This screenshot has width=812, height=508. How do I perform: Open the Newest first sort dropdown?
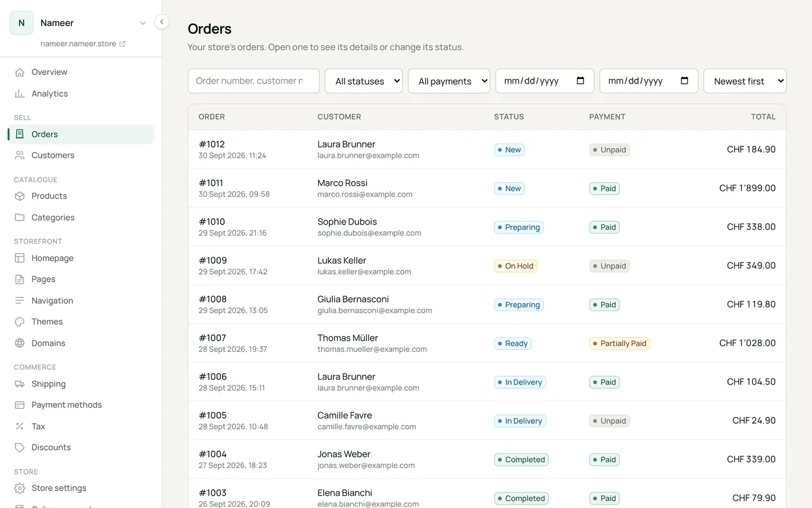coord(745,81)
